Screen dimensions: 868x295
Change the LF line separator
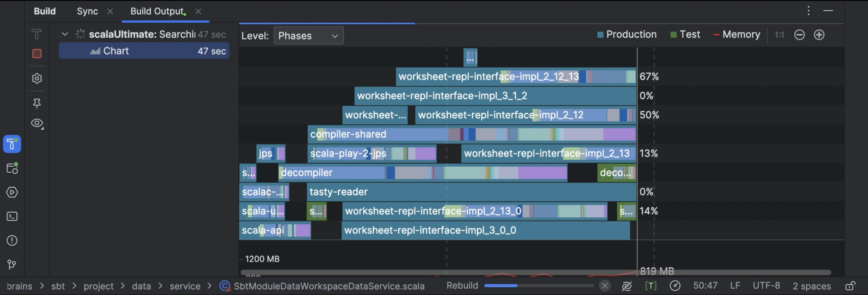coord(735,286)
